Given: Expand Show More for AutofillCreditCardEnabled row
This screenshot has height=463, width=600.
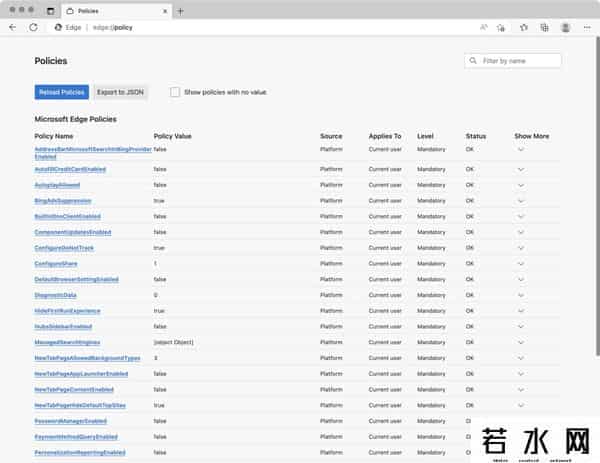Looking at the screenshot, I should [x=521, y=169].
